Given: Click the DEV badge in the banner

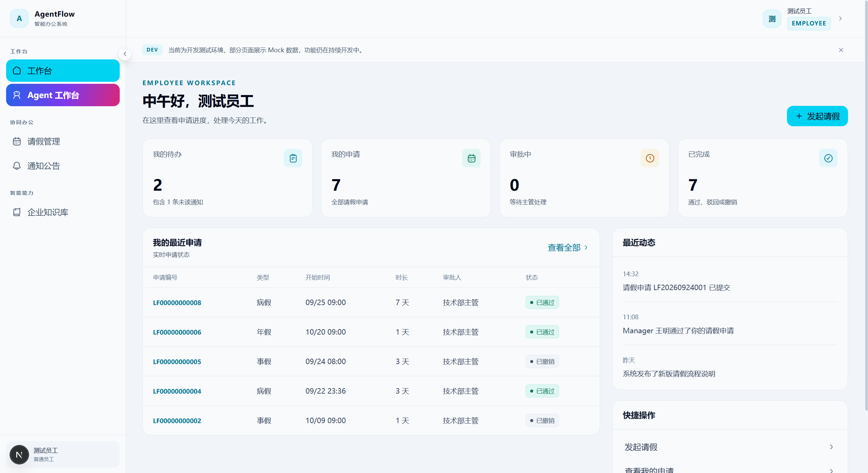Looking at the screenshot, I should (x=152, y=50).
